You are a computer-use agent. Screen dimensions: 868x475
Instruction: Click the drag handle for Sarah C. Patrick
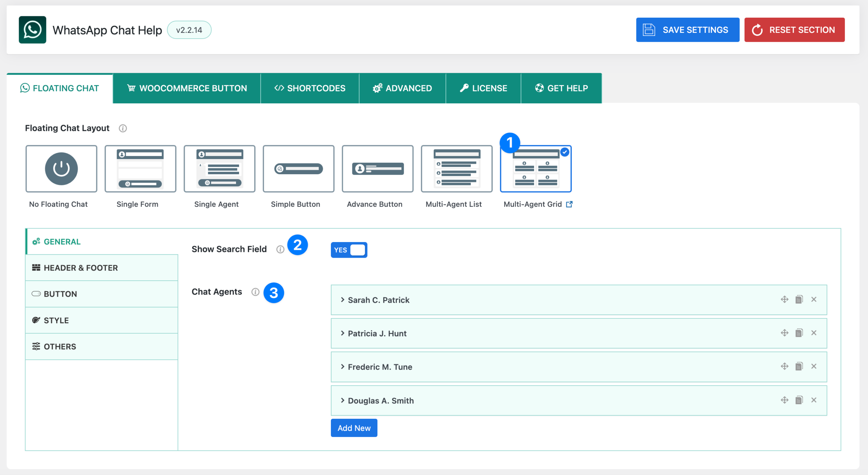(784, 299)
